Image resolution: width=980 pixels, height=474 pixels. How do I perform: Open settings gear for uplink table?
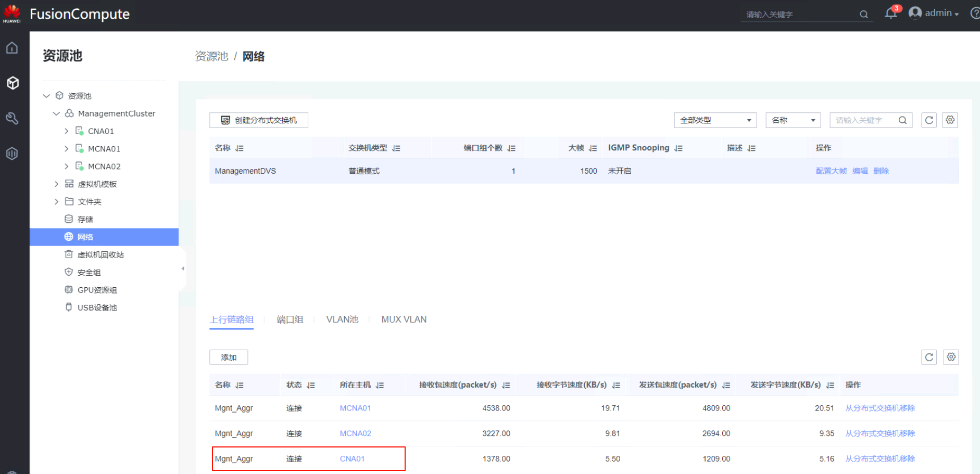(951, 357)
